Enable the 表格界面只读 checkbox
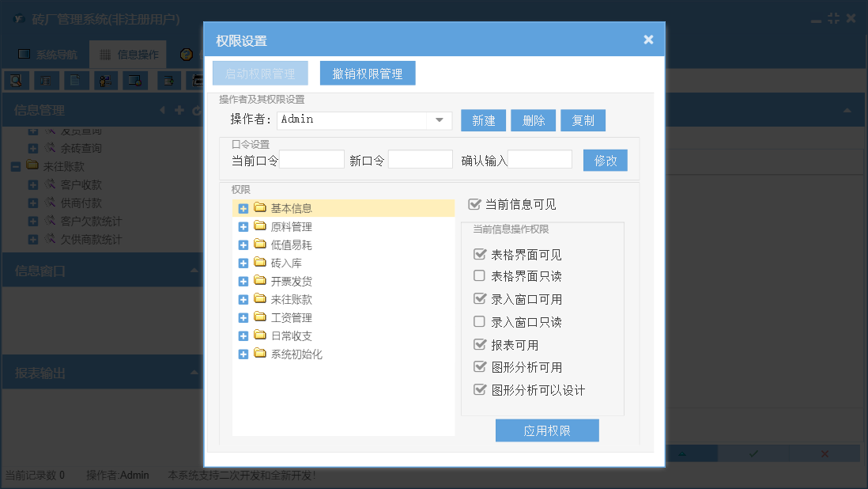This screenshot has width=868, height=489. (479, 276)
